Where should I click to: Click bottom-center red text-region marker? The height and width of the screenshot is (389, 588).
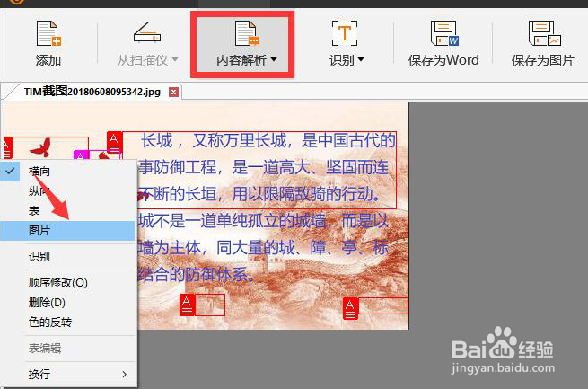pyautogui.click(x=187, y=305)
